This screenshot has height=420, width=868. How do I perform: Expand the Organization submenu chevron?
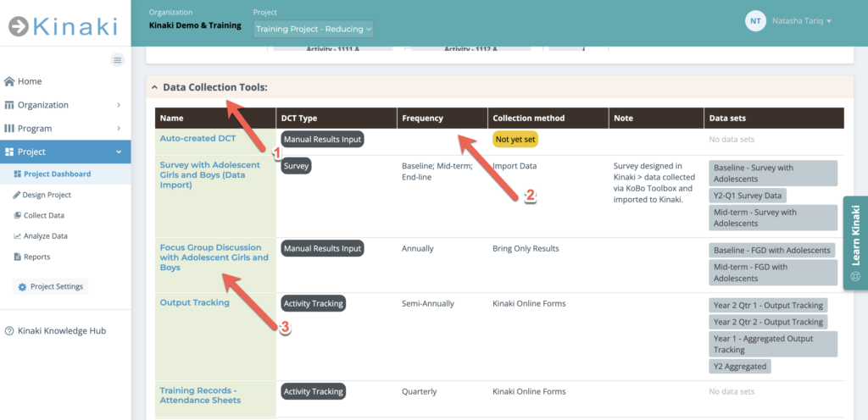[x=119, y=105]
